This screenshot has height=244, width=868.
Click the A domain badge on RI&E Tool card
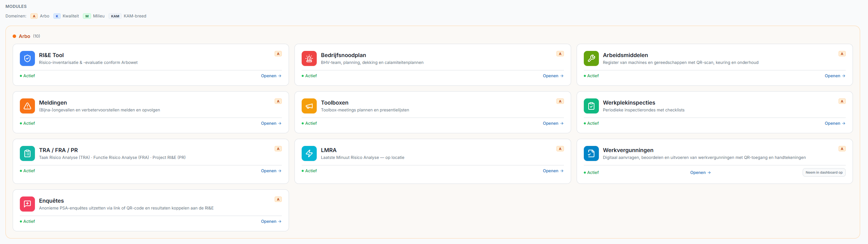278,54
